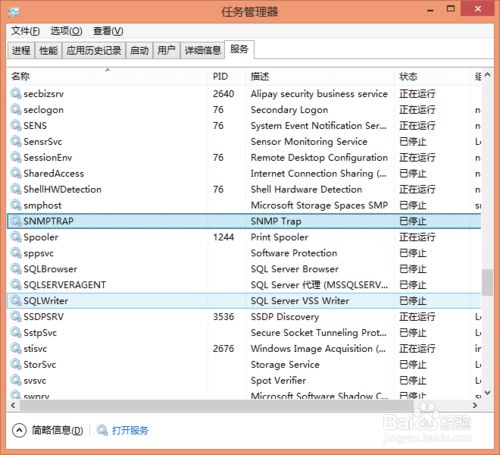
Task: Click the horizontal scrollbar right arrow
Action: [x=475, y=405]
